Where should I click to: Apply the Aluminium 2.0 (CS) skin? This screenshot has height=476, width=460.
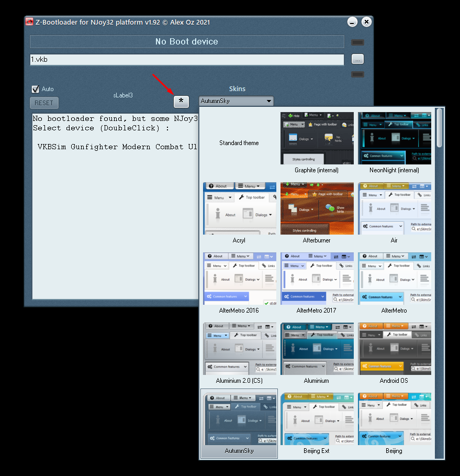[x=239, y=353]
